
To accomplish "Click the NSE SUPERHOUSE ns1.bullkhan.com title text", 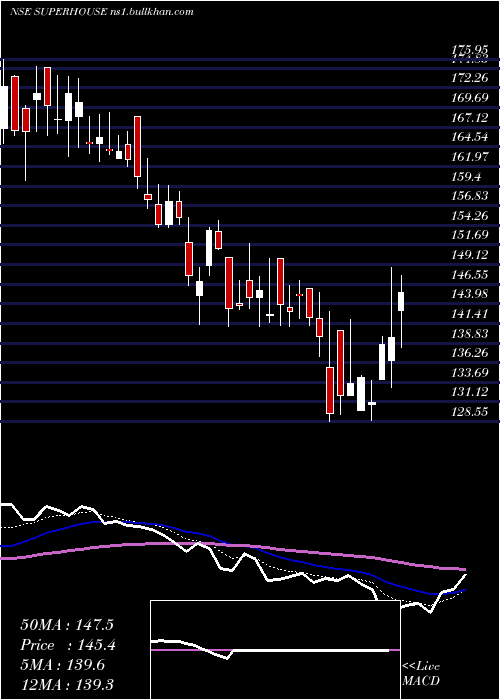I will tap(102, 12).
